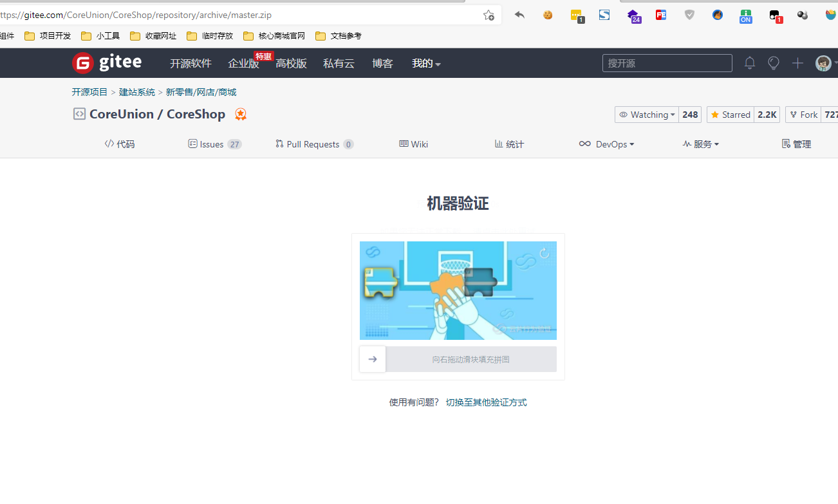Screen dimensions: 838x504
Task: Expand the Watching dropdown
Action: pyautogui.click(x=647, y=115)
